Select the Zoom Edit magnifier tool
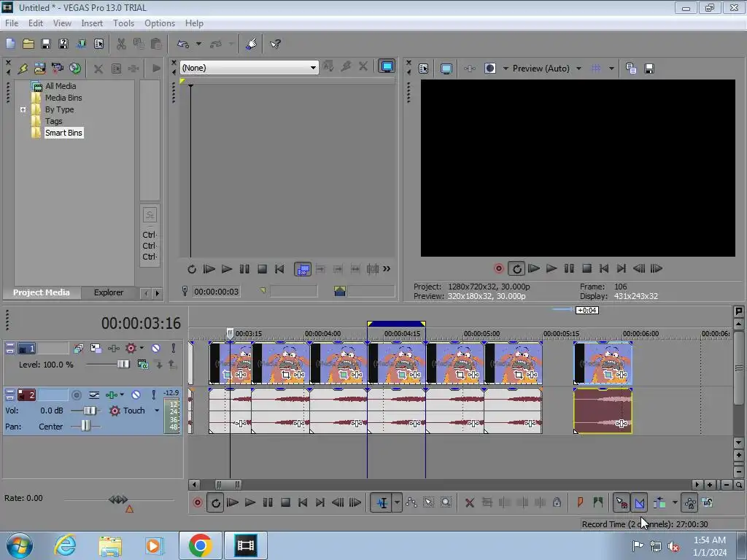Screen dimensions: 747x560 (446, 503)
